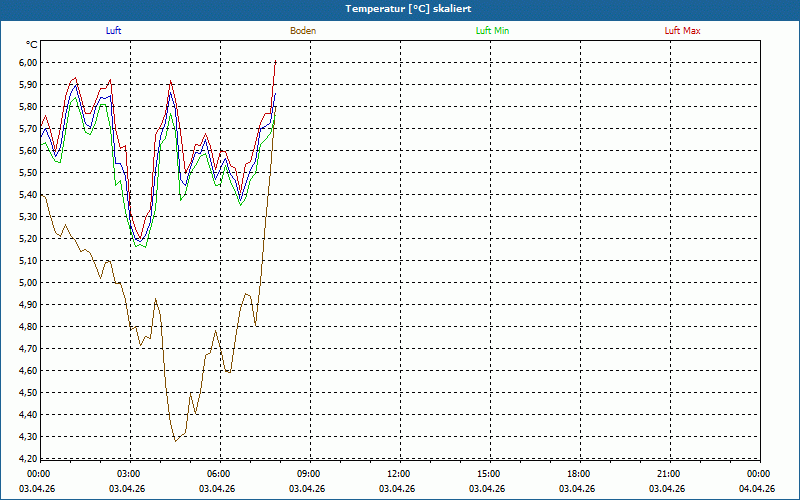
Task: Click the °C unit label above the y-axis
Action: 32,45
